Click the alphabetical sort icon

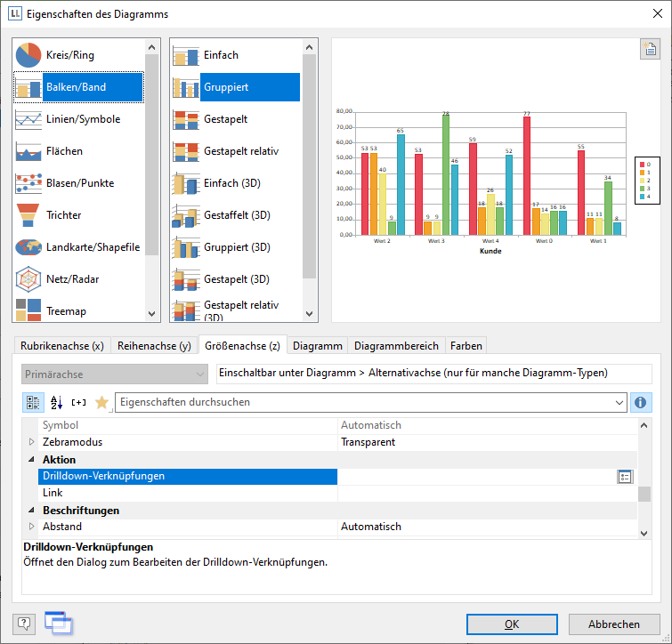click(x=56, y=402)
